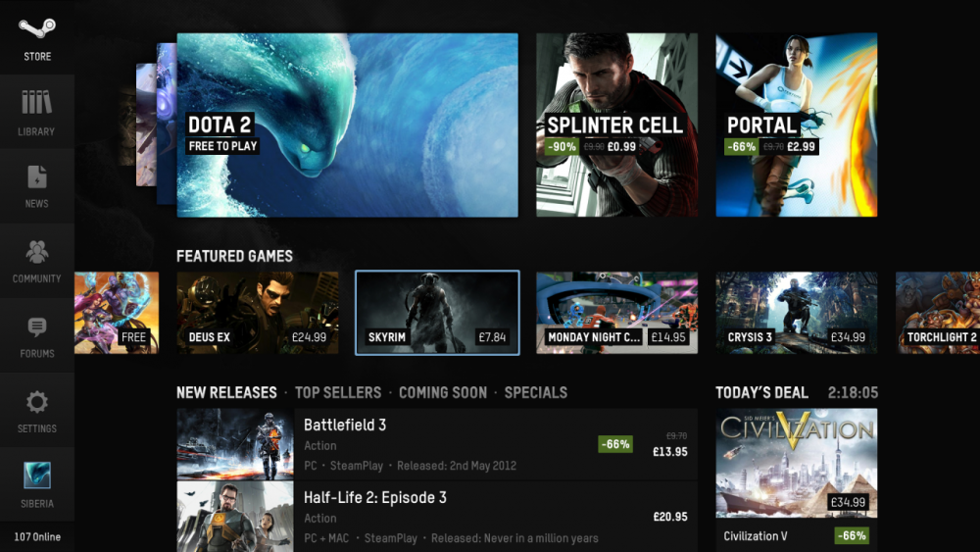980x552 pixels.
Task: Open the Deus Ex game tile
Action: pyautogui.click(x=258, y=312)
